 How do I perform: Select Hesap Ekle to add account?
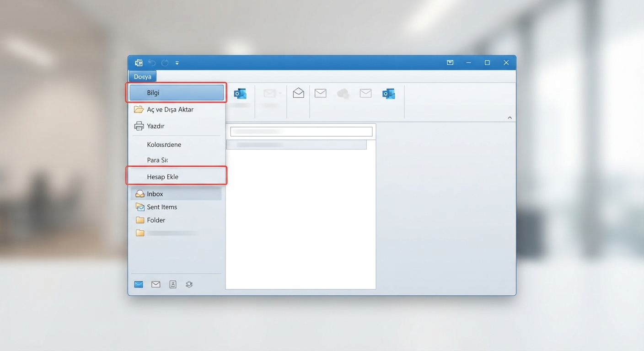pyautogui.click(x=177, y=177)
